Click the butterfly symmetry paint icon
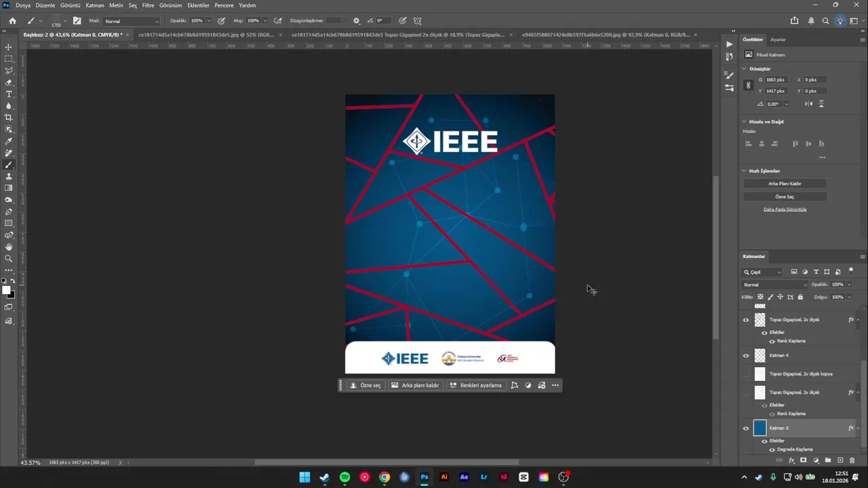Image resolution: width=868 pixels, height=488 pixels. 418,21
